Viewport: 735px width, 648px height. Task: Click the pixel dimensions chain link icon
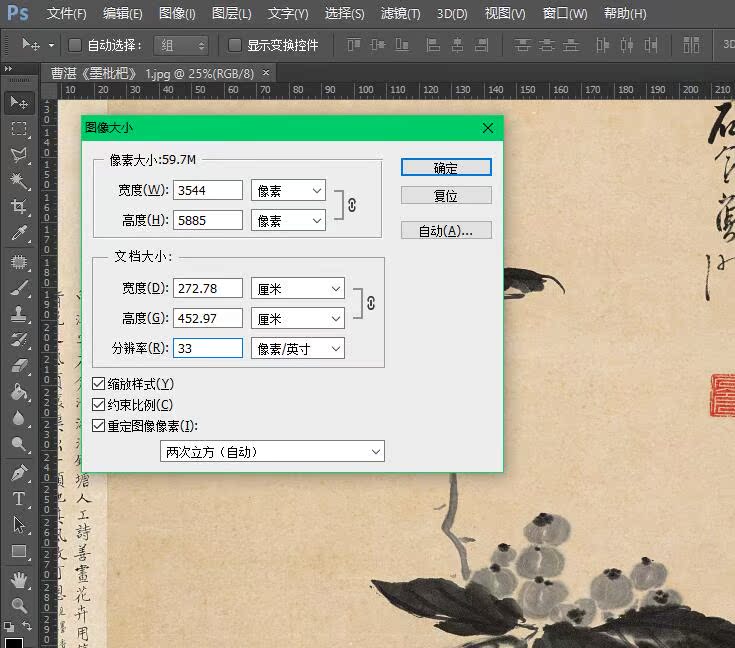click(352, 205)
